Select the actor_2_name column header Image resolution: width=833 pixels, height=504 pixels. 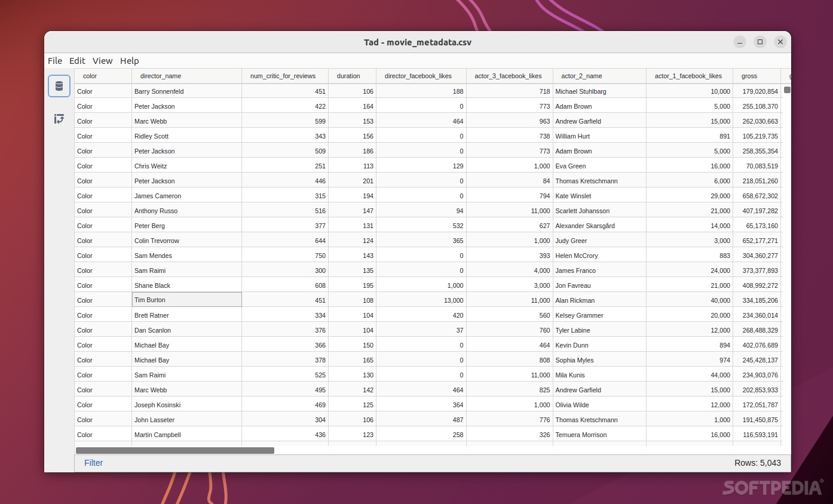(599, 76)
